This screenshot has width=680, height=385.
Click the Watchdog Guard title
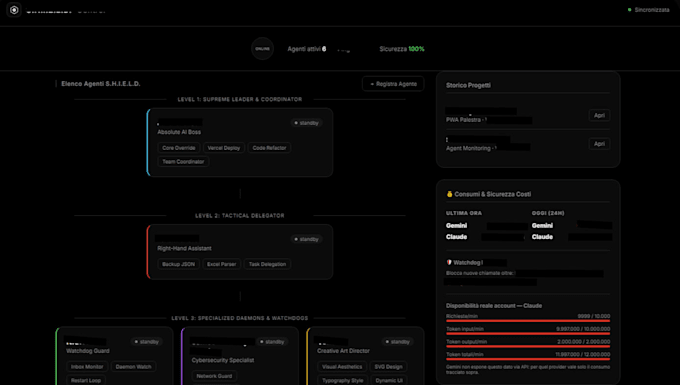point(88,351)
